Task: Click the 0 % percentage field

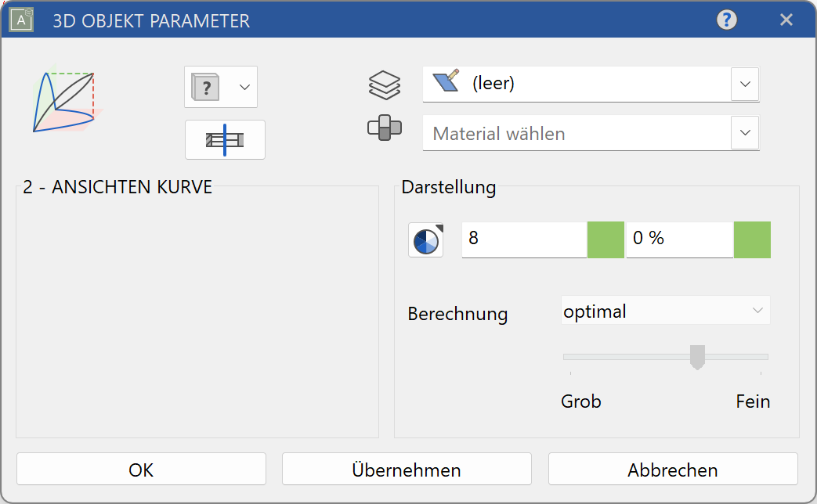Action: click(678, 239)
